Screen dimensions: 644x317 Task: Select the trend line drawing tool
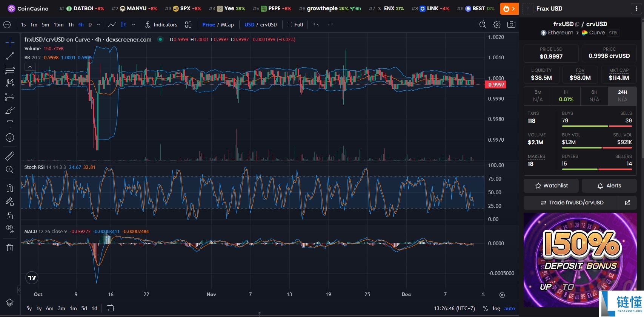tap(10, 56)
